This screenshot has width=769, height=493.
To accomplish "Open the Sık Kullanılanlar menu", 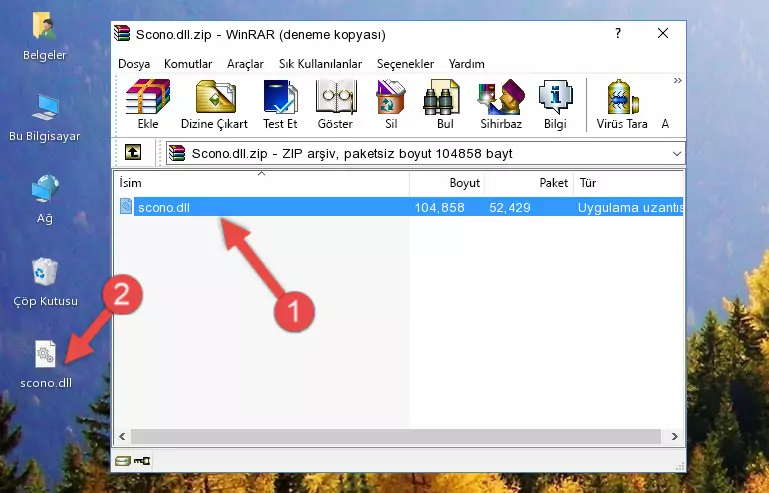I will click(x=320, y=64).
